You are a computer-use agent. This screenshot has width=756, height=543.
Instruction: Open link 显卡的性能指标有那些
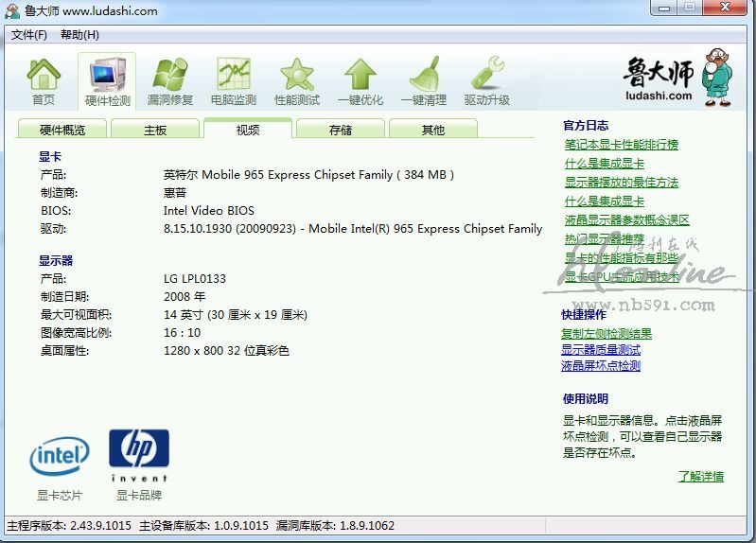pos(622,258)
